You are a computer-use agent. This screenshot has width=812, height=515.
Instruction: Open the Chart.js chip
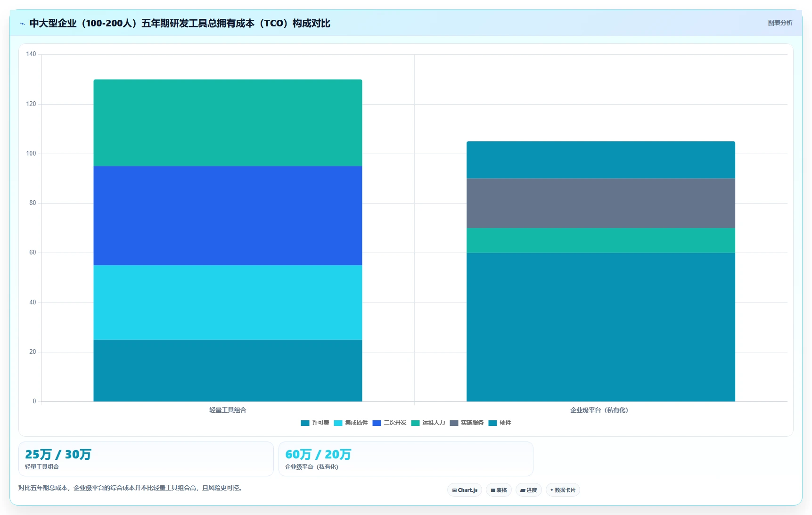click(465, 490)
